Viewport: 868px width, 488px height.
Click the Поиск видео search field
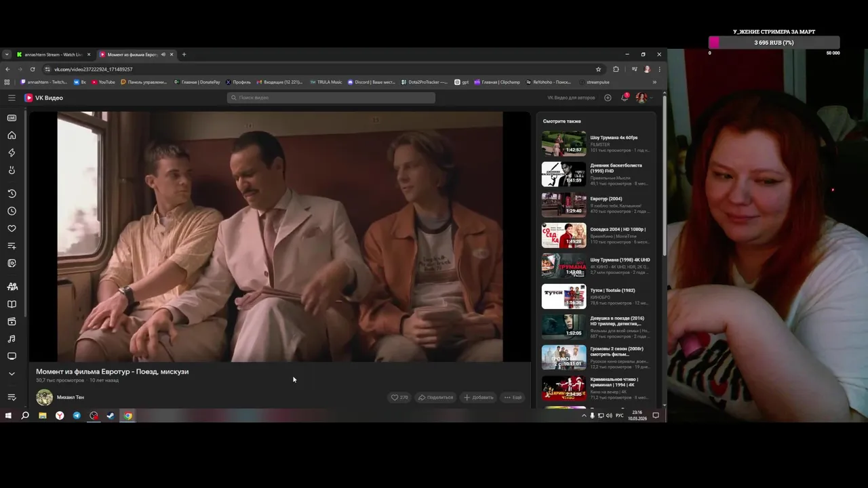click(x=331, y=98)
